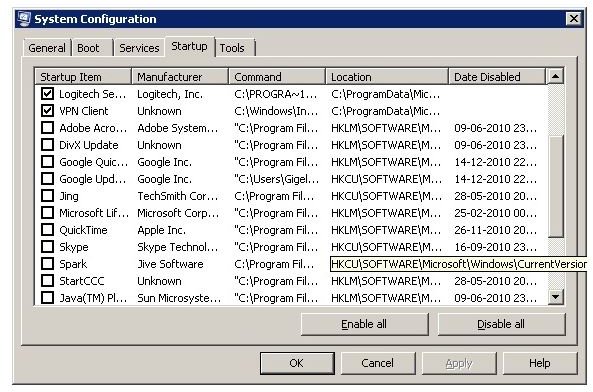Click the Apply button

[x=459, y=363]
